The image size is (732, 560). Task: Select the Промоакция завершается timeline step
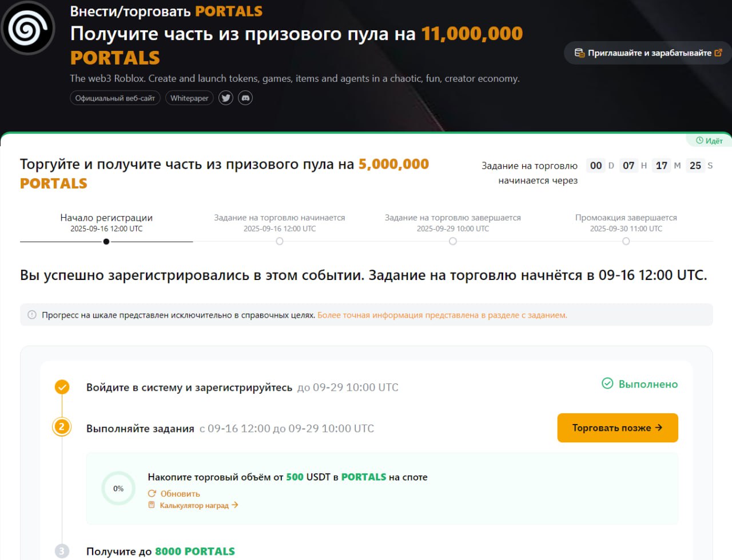pyautogui.click(x=626, y=242)
